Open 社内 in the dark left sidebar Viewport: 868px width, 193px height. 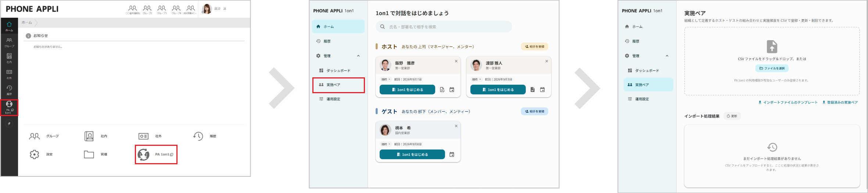tap(9, 58)
